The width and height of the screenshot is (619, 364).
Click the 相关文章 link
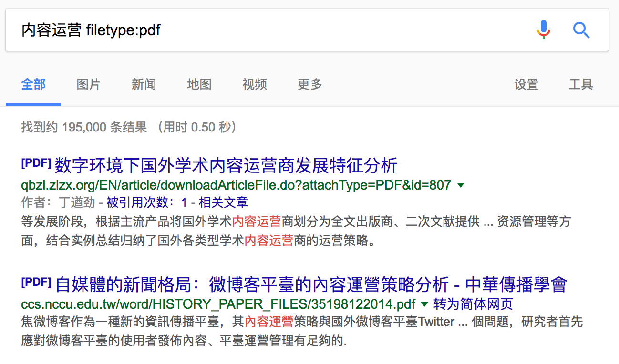pyautogui.click(x=223, y=202)
